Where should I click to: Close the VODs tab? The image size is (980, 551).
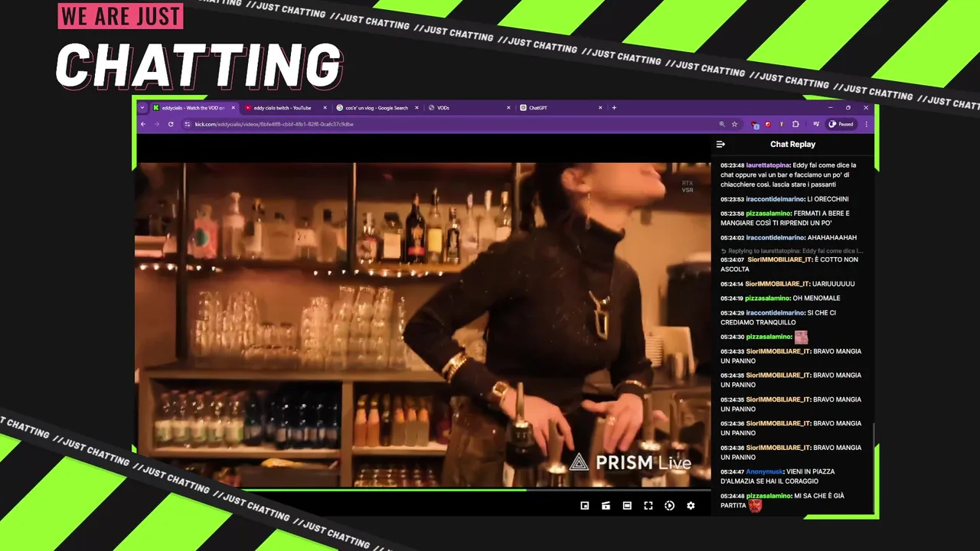pyautogui.click(x=508, y=108)
